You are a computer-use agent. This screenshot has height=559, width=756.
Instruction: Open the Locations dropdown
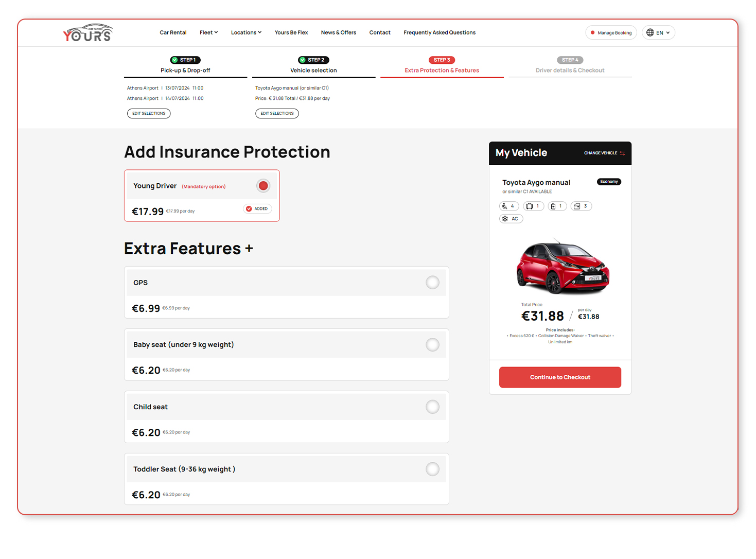pos(246,32)
